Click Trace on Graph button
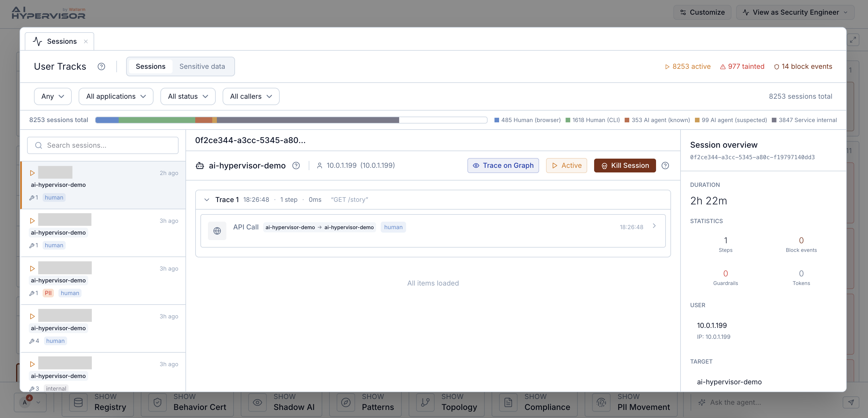868x418 pixels. click(x=503, y=166)
